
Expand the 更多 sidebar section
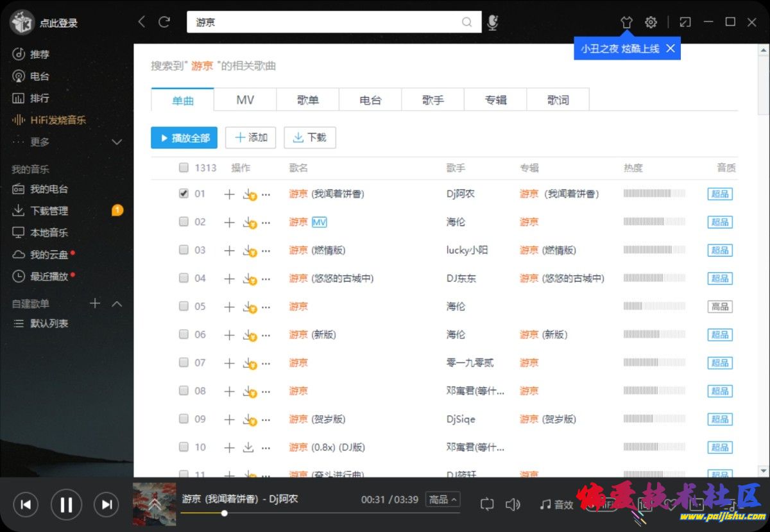(117, 142)
